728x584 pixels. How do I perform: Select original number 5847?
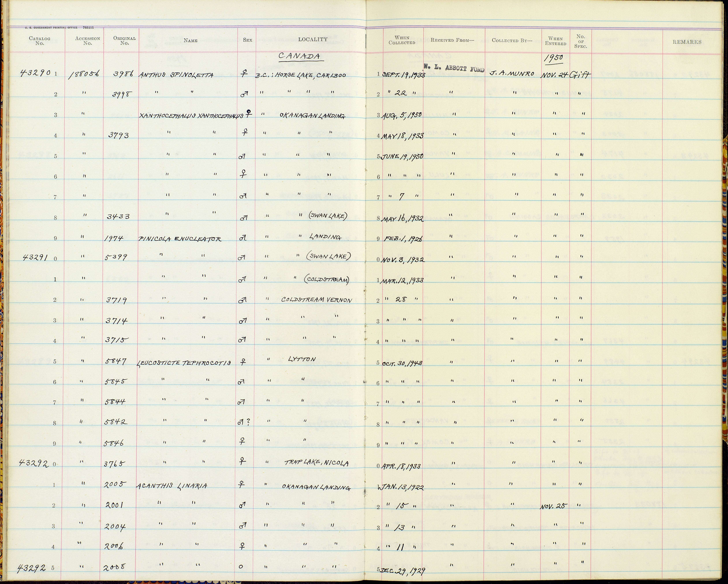click(115, 361)
